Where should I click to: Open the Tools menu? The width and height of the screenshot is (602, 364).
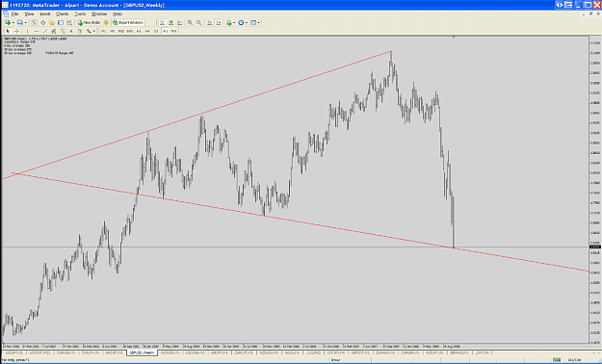[80, 14]
